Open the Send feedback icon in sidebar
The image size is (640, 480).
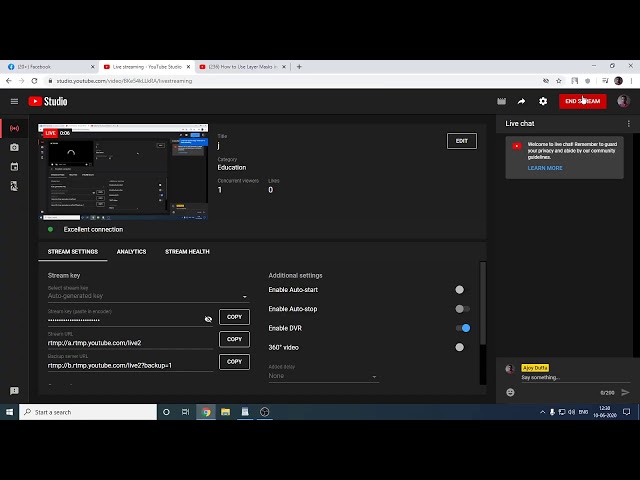point(14,391)
